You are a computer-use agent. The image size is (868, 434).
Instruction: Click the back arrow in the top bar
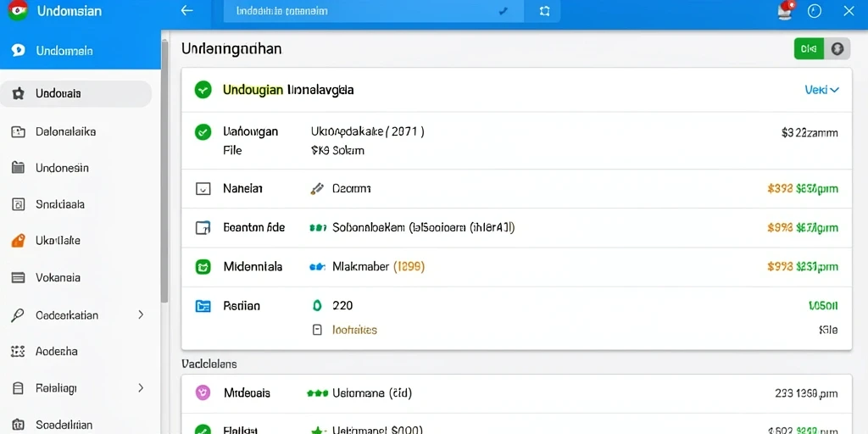pos(187,10)
